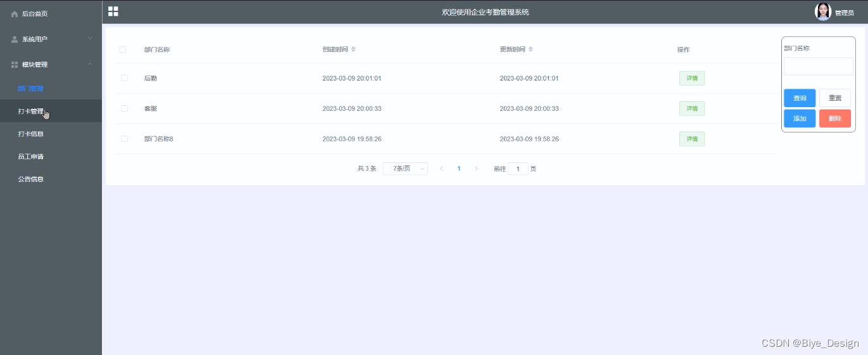Click 部门名称8's 更新时间 value 2023-03-09 19:58:26
The width and height of the screenshot is (868, 355).
pyautogui.click(x=529, y=139)
